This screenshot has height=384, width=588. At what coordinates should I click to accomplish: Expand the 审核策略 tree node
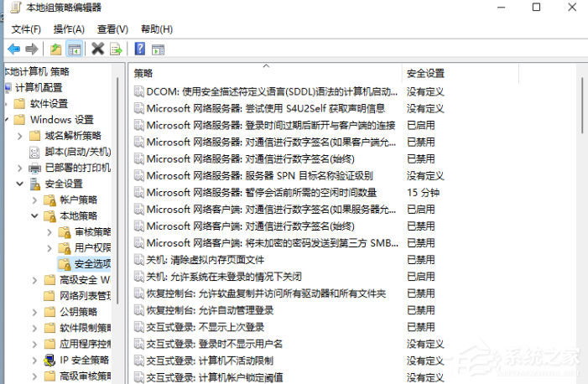(47, 231)
